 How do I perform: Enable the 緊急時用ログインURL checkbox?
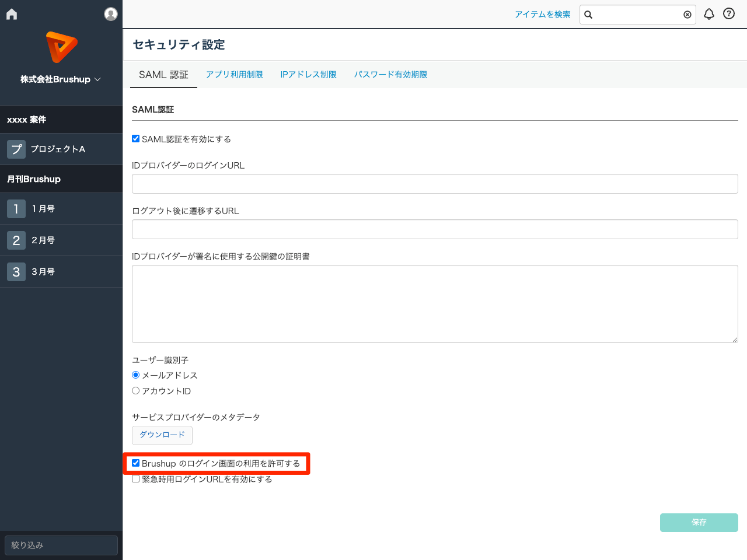tap(135, 478)
